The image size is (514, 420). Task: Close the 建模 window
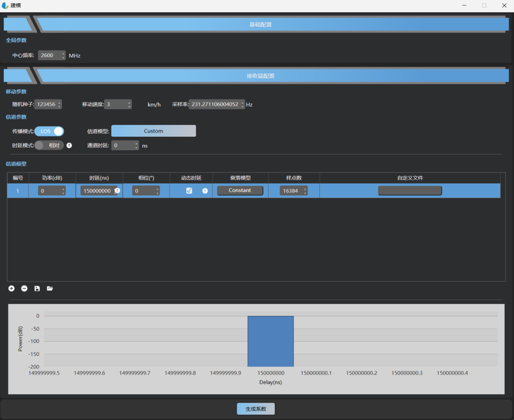click(x=504, y=6)
